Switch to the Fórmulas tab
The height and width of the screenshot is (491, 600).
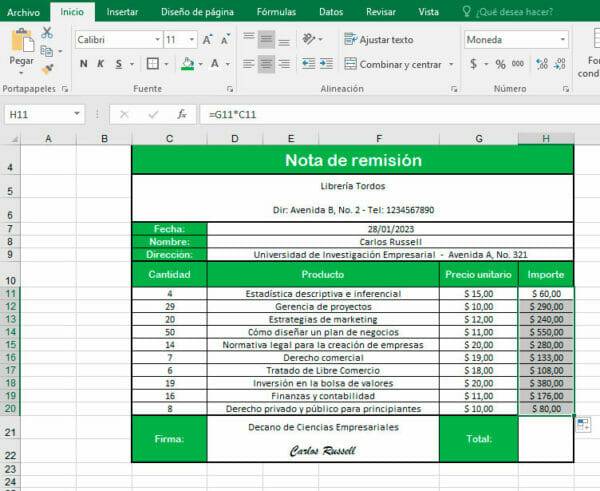tap(276, 12)
